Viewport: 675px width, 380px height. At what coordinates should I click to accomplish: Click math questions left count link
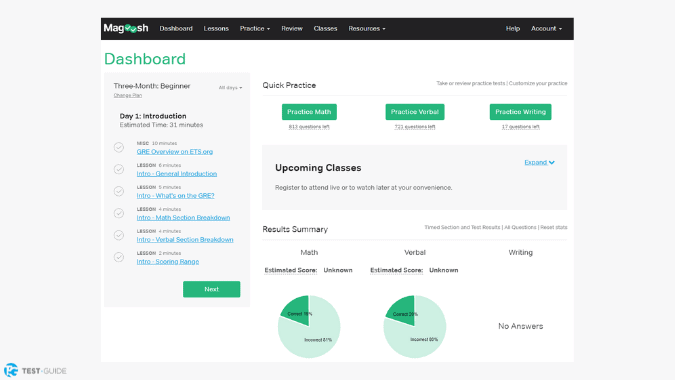point(309,127)
